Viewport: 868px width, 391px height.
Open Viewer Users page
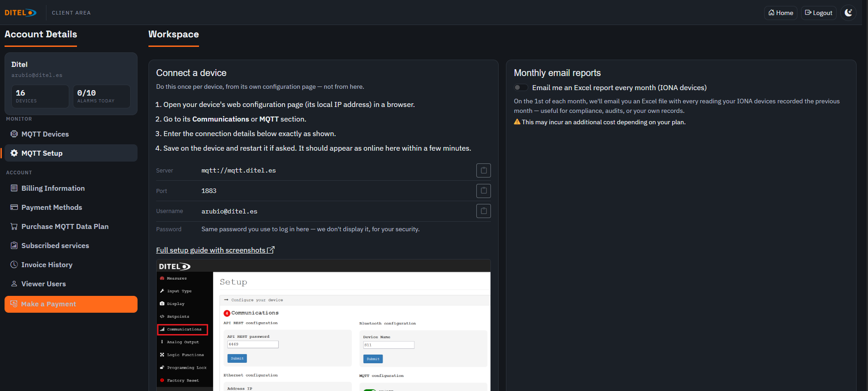(71, 284)
